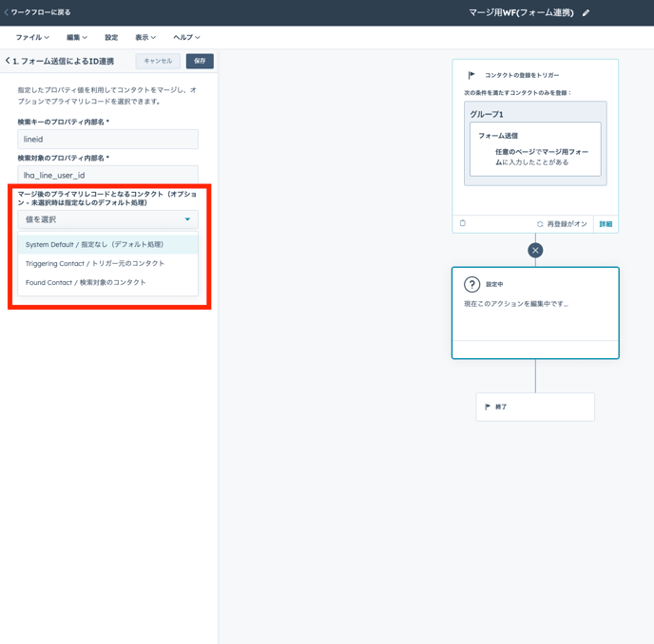The height and width of the screenshot is (644, 654).
Task: Choose Found Contact option
Action: click(x=86, y=282)
